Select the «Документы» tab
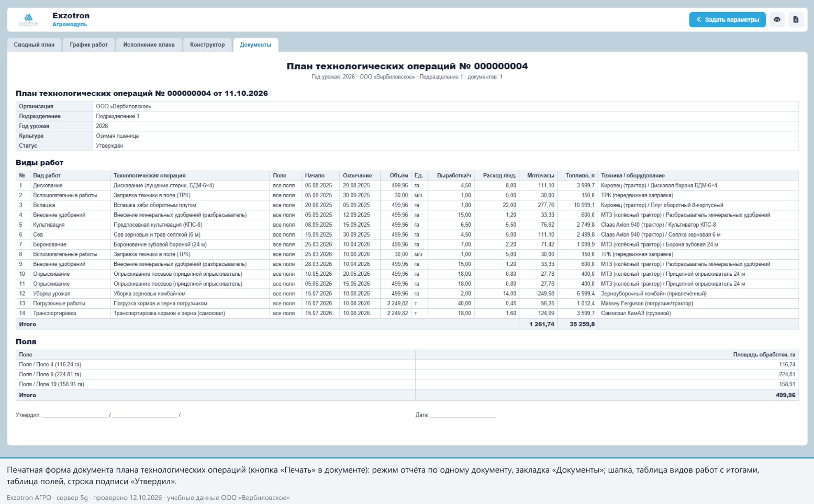Screen dimensions: 814x504 point(255,45)
